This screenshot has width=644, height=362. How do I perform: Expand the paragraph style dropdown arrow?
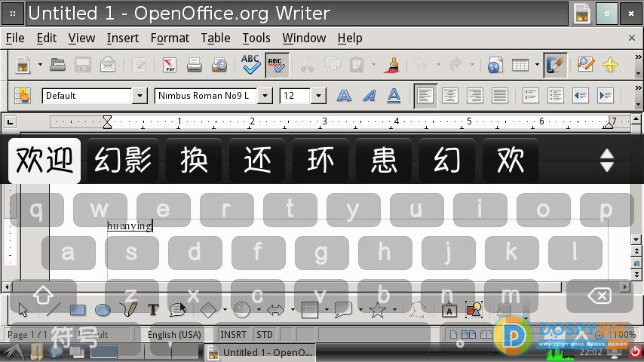(139, 96)
